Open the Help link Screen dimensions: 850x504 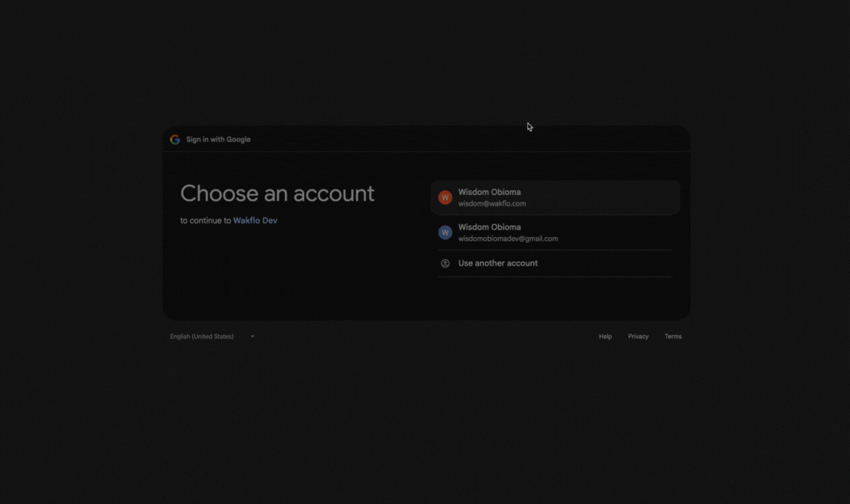pos(605,336)
